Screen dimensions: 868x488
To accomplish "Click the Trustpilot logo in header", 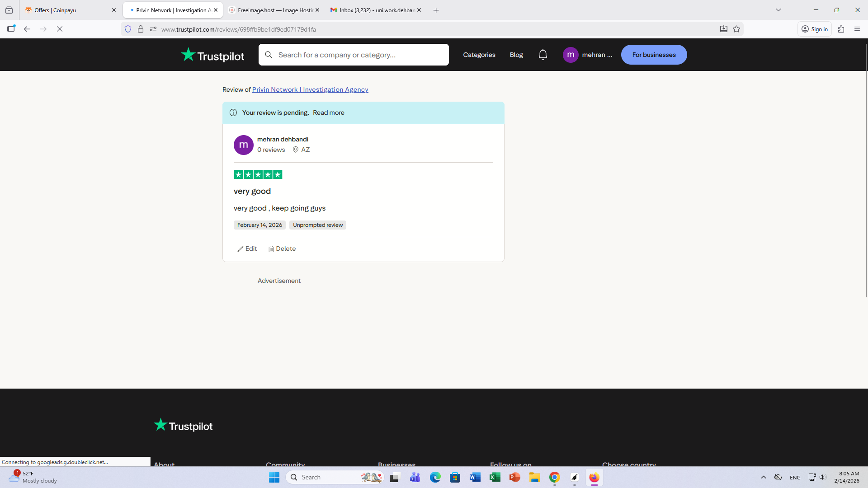I will tap(212, 55).
